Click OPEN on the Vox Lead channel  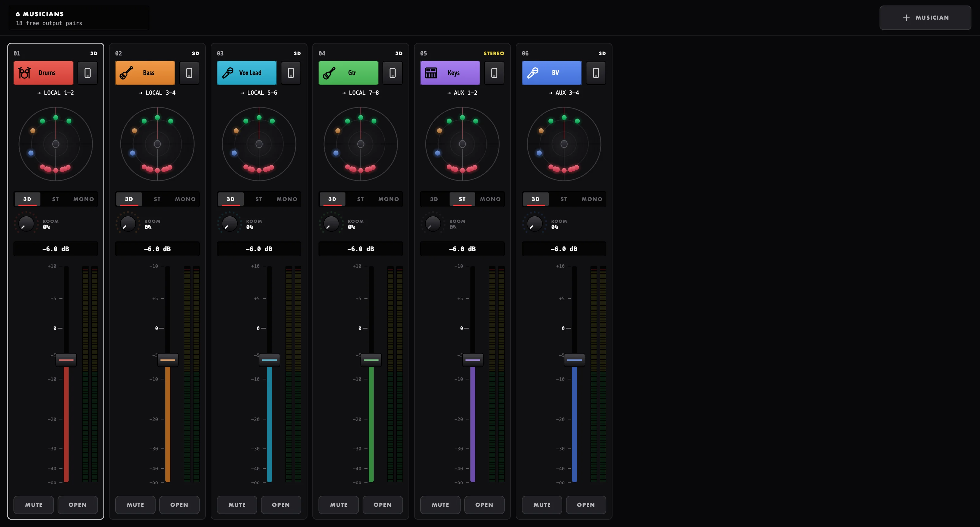click(281, 505)
